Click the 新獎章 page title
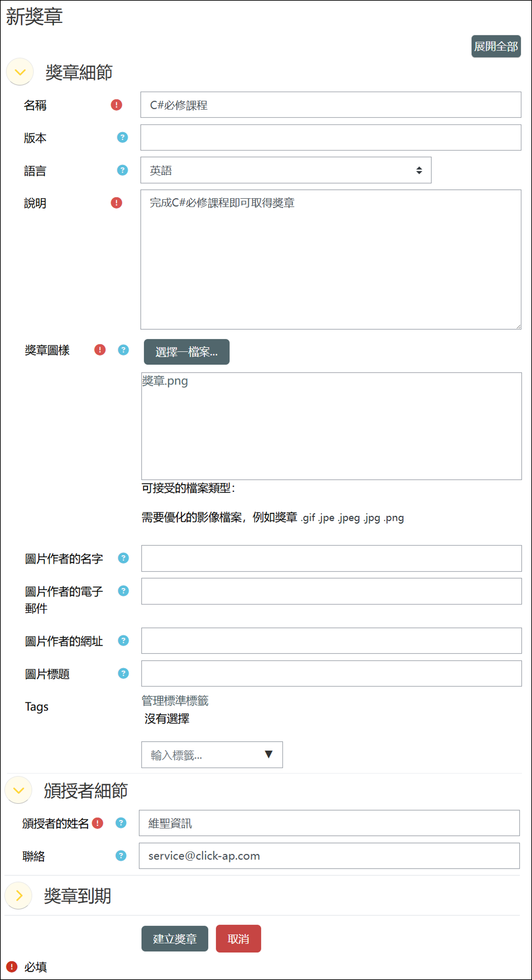The width and height of the screenshot is (532, 980). point(34,16)
